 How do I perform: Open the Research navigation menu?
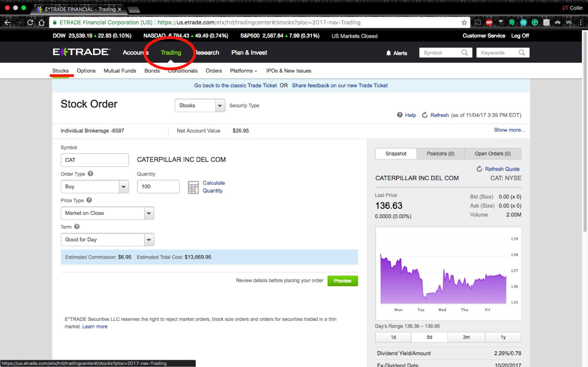tap(207, 53)
